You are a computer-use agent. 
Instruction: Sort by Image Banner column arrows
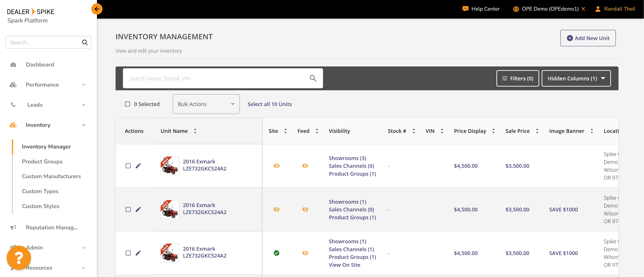tap(592, 131)
